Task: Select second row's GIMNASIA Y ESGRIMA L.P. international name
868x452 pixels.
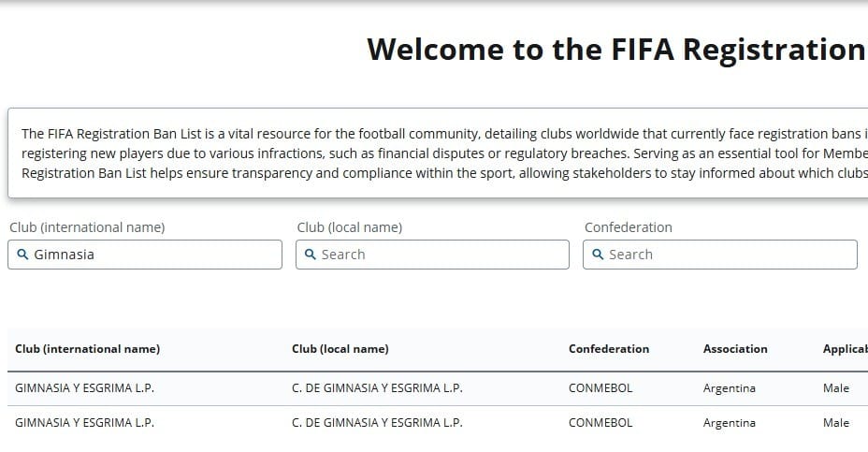Action: (85, 423)
